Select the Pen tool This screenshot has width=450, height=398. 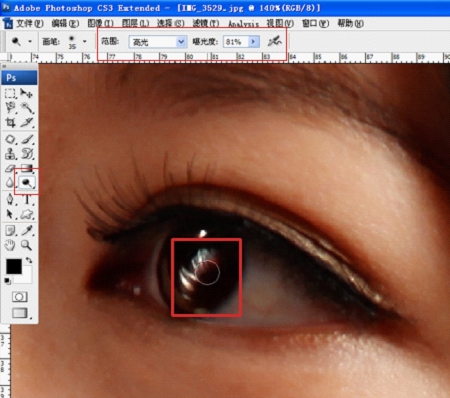[x=10, y=199]
